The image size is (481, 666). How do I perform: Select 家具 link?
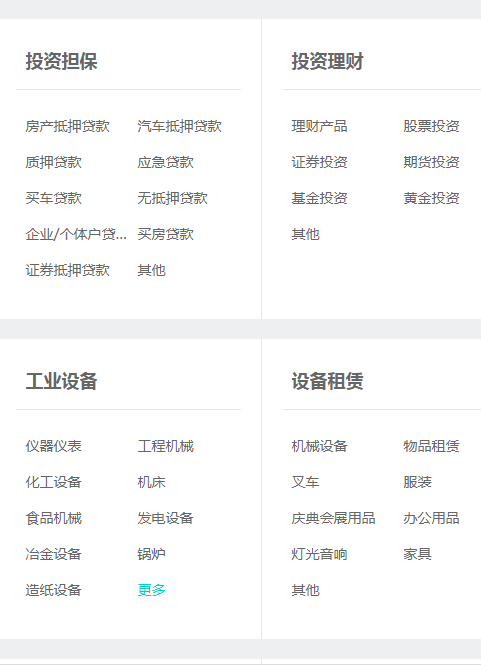coord(417,554)
